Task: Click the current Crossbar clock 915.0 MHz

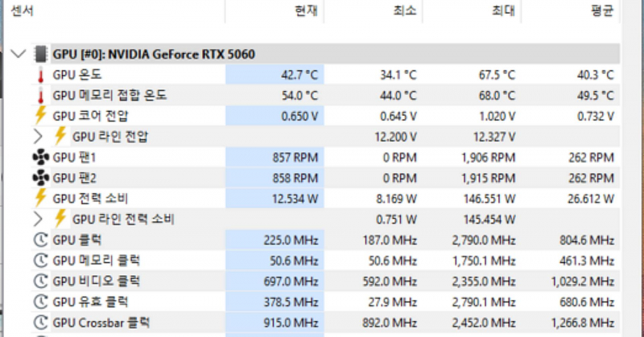Action: (291, 323)
